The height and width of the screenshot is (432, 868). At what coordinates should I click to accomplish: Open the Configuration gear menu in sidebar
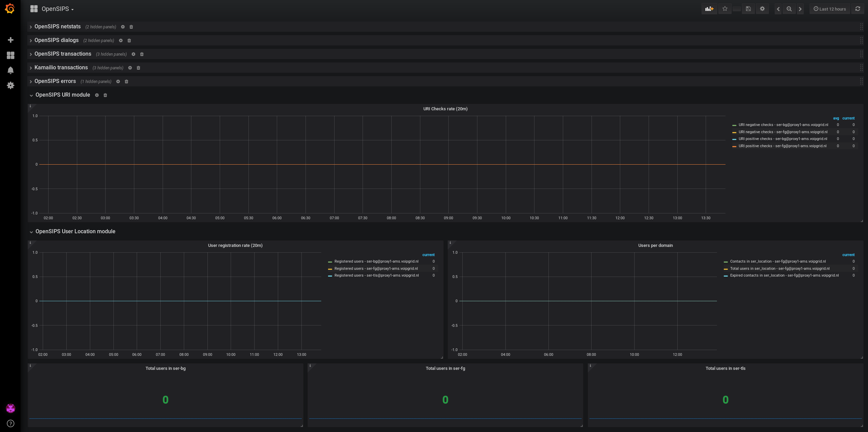point(11,85)
